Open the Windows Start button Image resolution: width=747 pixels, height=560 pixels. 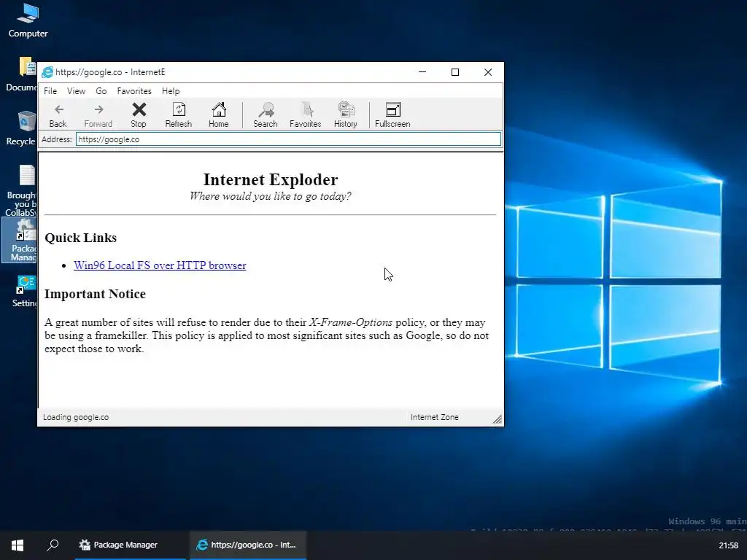[18, 545]
